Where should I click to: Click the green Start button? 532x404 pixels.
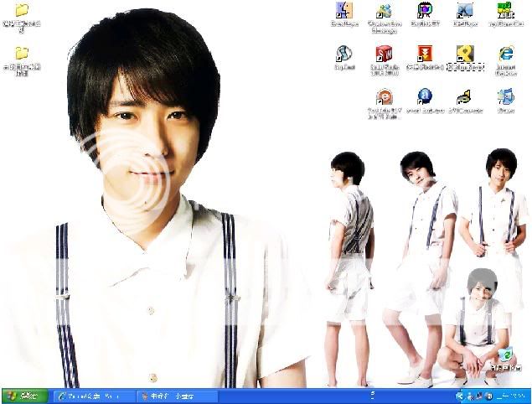coord(24,396)
